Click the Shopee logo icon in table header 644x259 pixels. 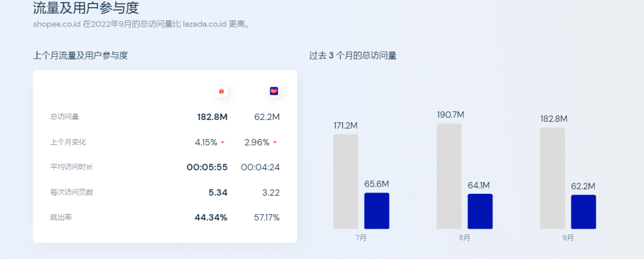coord(221,91)
